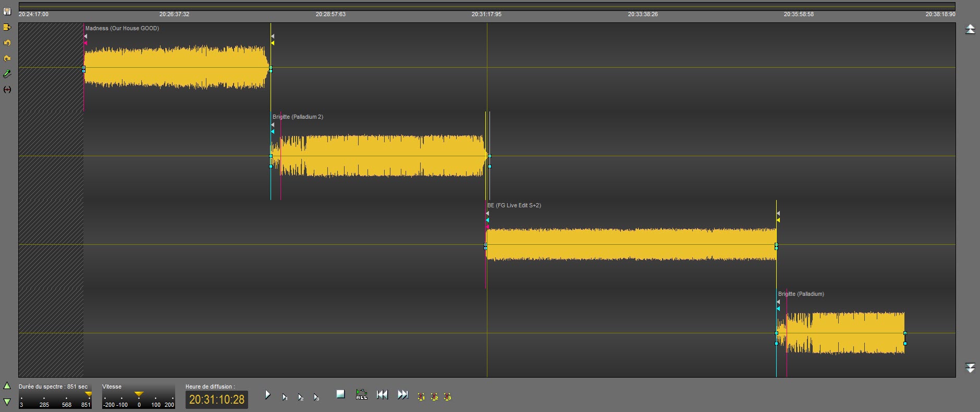980x412 pixels.
Task: Click the Durée du spectre slider handle
Action: click(x=88, y=394)
